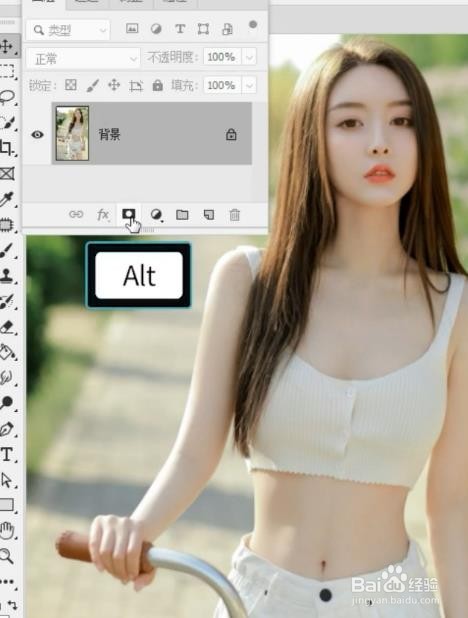Click the 不透明度 opacity label
The image size is (468, 618).
[172, 58]
